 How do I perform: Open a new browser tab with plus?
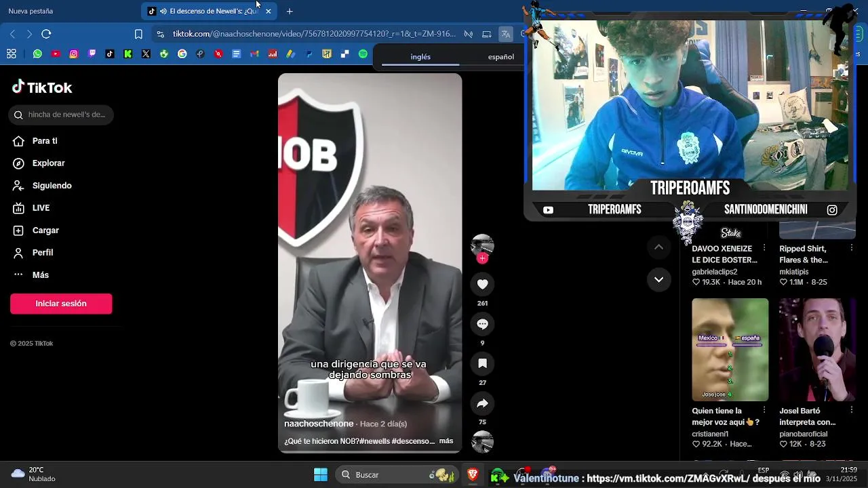290,11
